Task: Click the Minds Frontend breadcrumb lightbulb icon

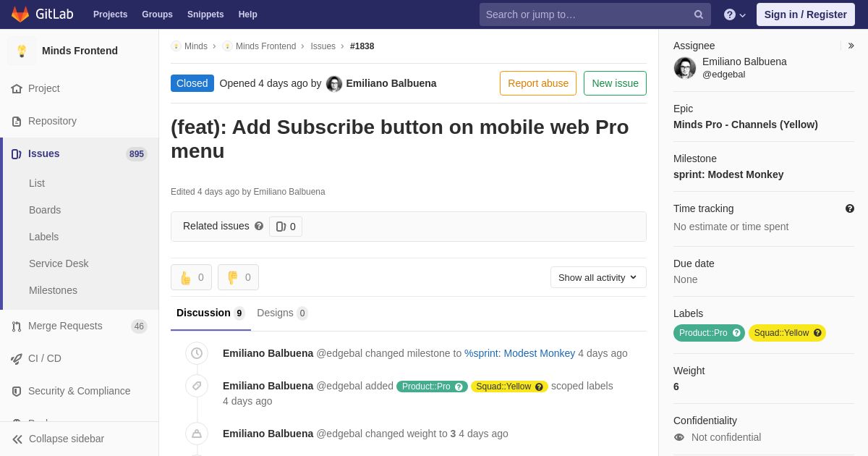Action: (227, 46)
